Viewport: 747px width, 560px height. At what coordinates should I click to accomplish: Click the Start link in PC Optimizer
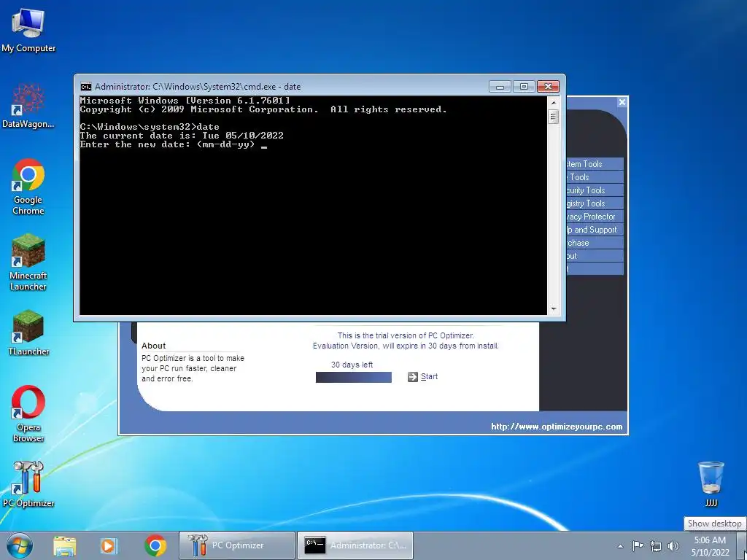click(x=429, y=377)
